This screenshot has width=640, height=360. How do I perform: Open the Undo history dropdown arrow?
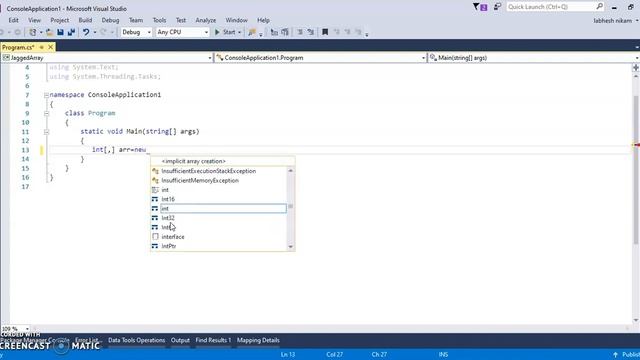[x=95, y=33]
